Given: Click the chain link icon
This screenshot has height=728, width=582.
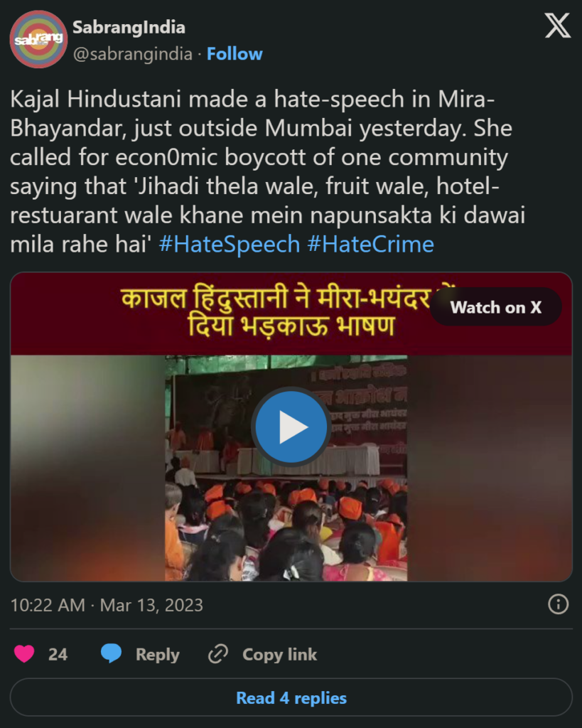Looking at the screenshot, I should [x=218, y=654].
